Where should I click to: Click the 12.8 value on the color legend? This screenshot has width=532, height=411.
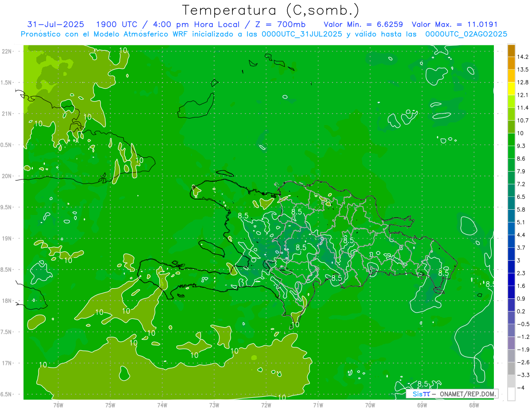coord(523,82)
